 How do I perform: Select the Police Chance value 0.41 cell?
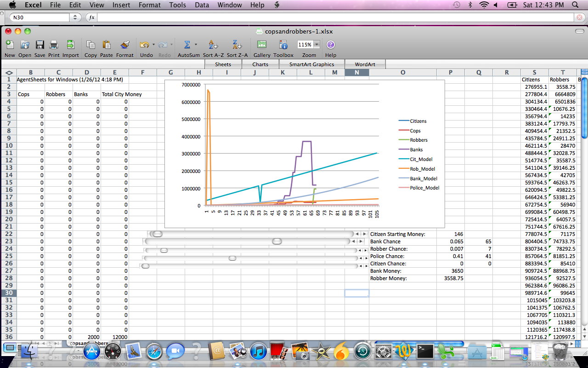point(450,256)
